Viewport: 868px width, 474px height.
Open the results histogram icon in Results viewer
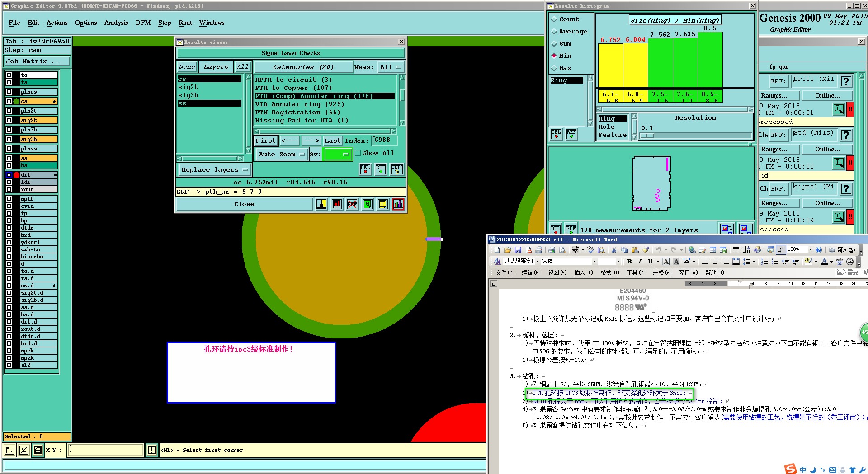click(398, 204)
